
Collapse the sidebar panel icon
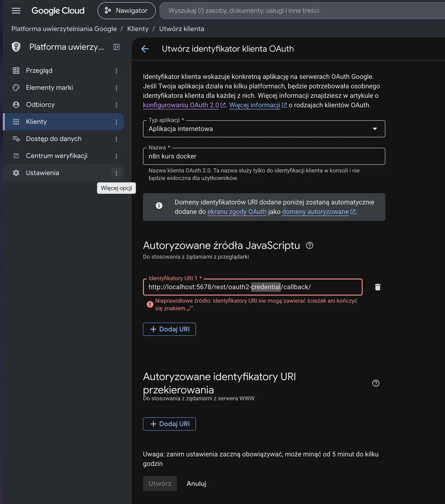point(116,47)
